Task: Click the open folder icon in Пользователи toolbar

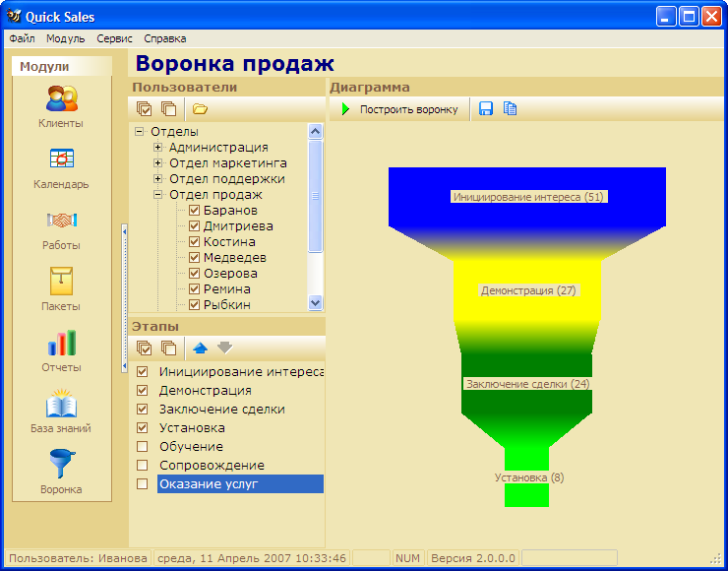Action: pos(200,109)
